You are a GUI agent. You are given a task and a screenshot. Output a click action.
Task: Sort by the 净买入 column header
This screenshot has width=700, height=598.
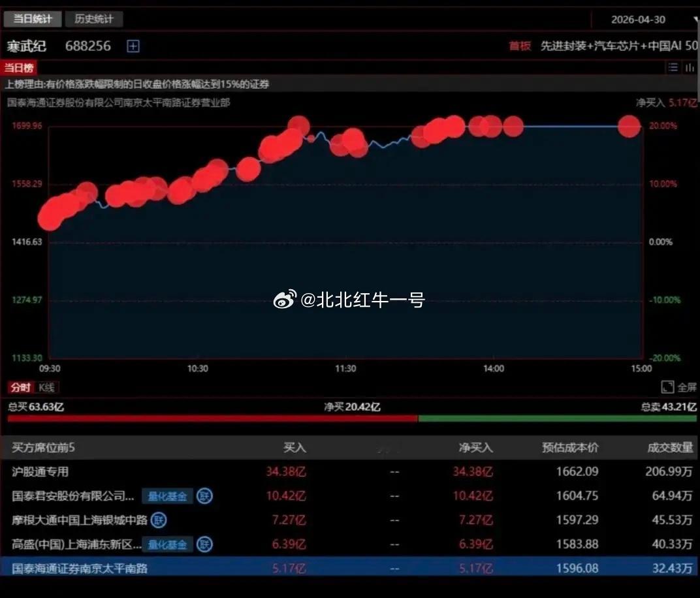[476, 448]
